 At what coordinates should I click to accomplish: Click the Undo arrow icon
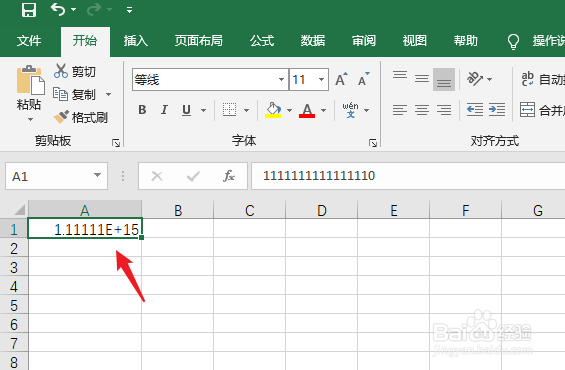(58, 9)
